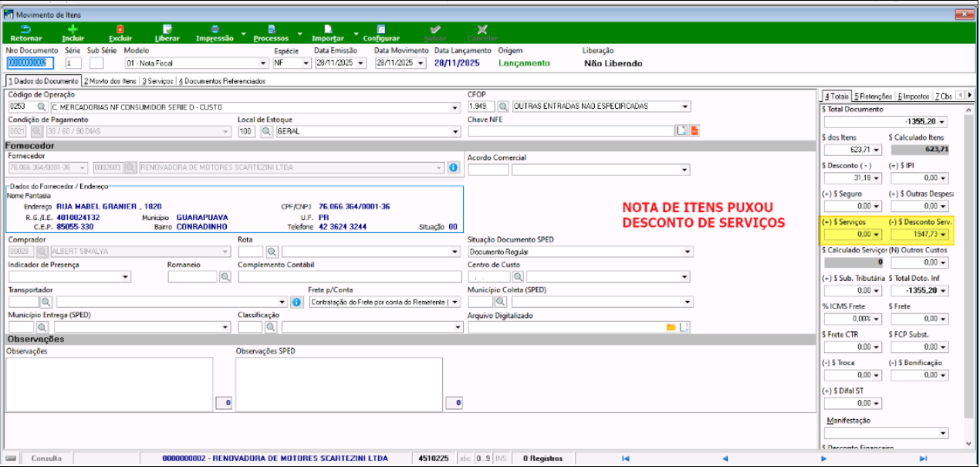Click the Transportador search magnifier
The image size is (980, 467).
[46, 302]
